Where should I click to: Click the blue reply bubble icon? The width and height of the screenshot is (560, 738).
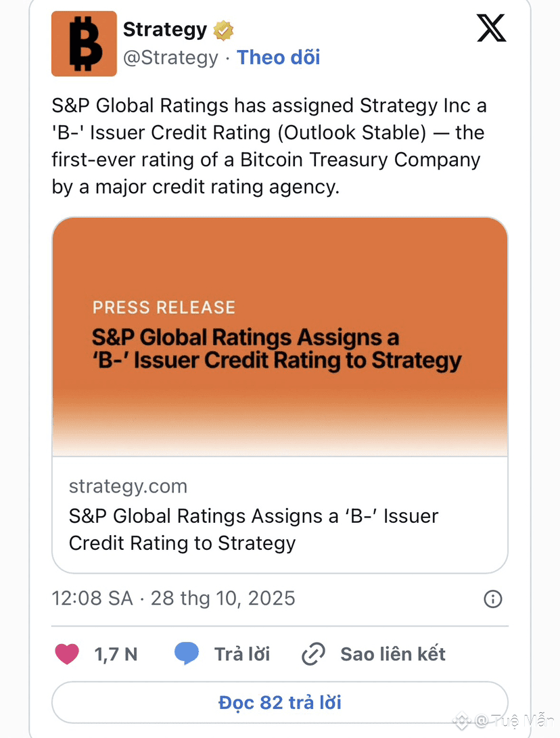[187, 654]
